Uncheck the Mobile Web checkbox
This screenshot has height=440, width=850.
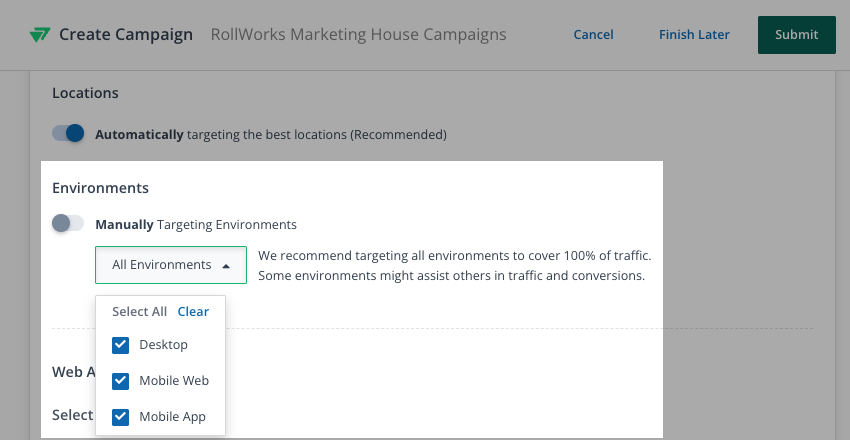coord(120,381)
